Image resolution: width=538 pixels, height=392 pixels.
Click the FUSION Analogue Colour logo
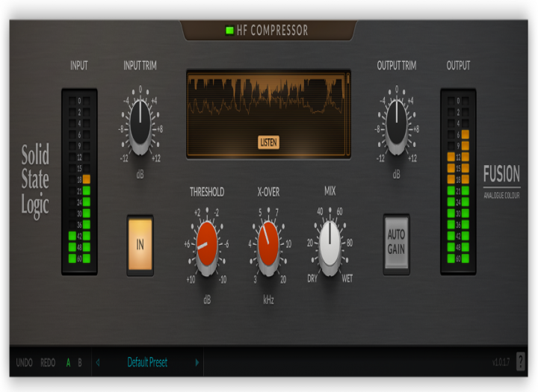click(501, 181)
